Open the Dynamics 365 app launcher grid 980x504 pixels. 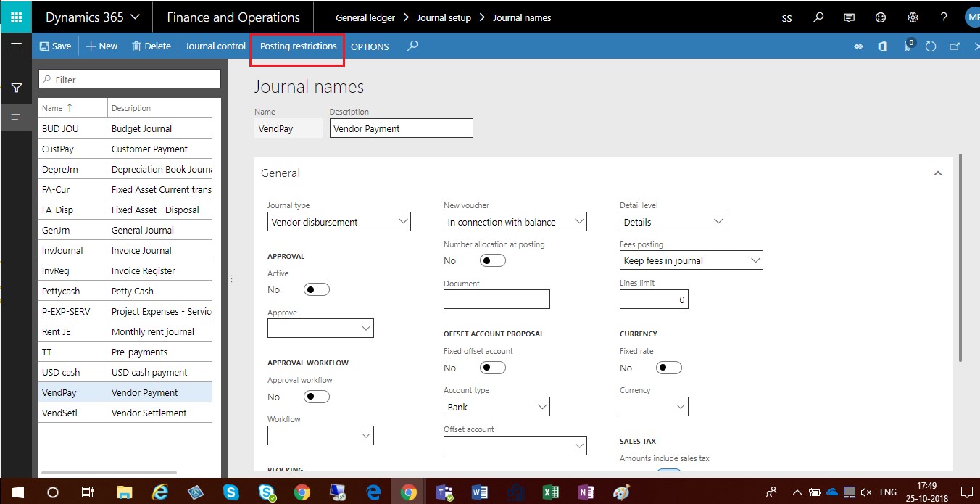pyautogui.click(x=16, y=17)
